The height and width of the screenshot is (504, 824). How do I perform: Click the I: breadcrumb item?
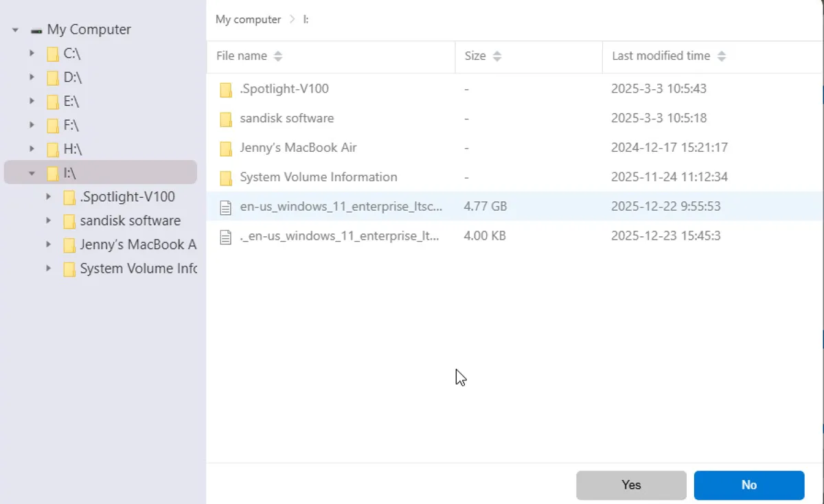pos(307,19)
